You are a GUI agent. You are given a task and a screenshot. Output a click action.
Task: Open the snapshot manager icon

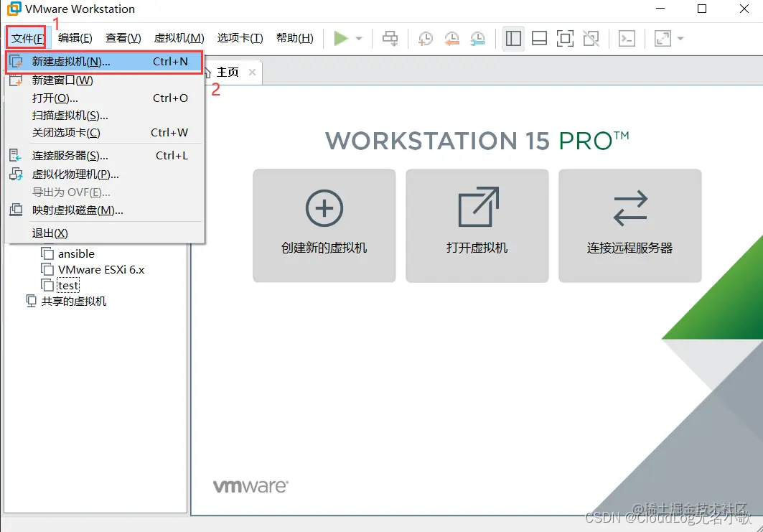(x=477, y=39)
